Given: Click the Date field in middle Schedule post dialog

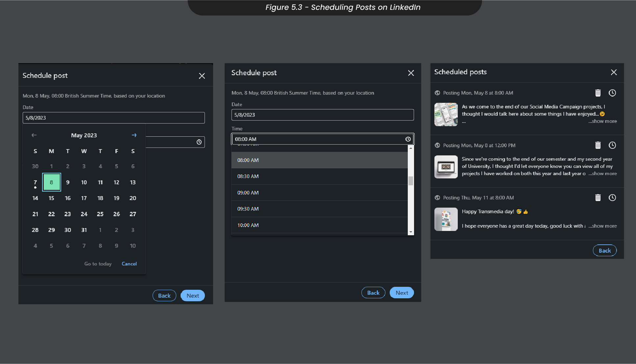Looking at the screenshot, I should 323,115.
